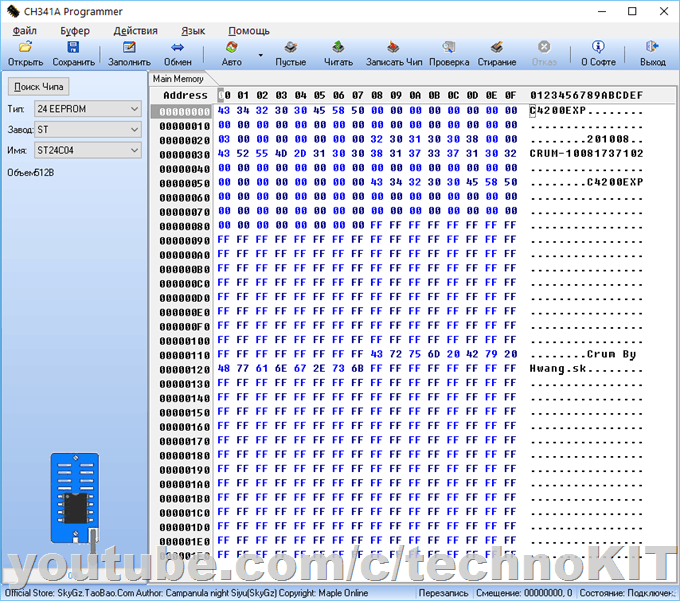
Task: Click the Пустые (Blank check) chip icon
Action: coord(290,47)
